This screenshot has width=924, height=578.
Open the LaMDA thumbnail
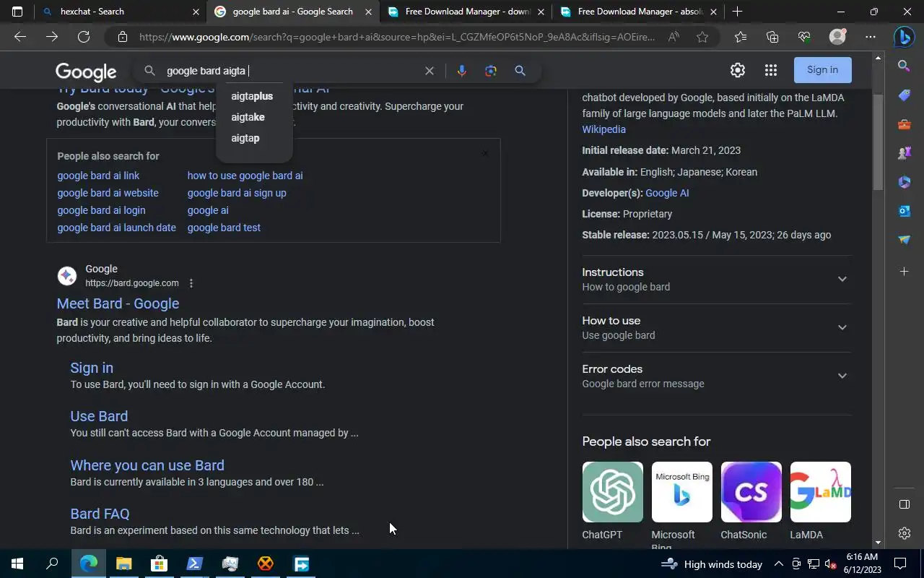click(x=820, y=492)
